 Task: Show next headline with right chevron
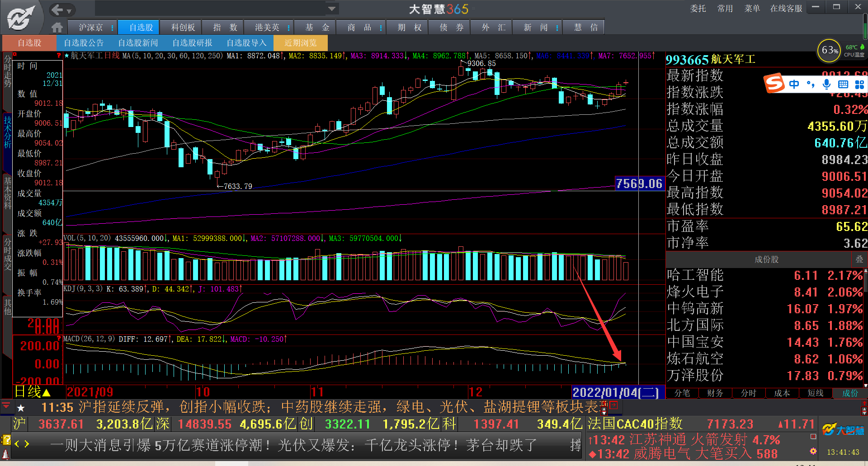pos(27,444)
